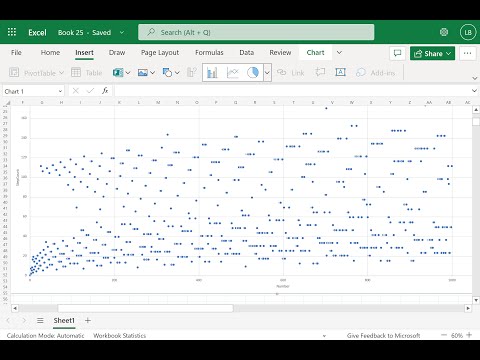Viewport: 480px width, 360px height.
Task: Open the PivotTable dropdown arrow
Action: coord(61,73)
